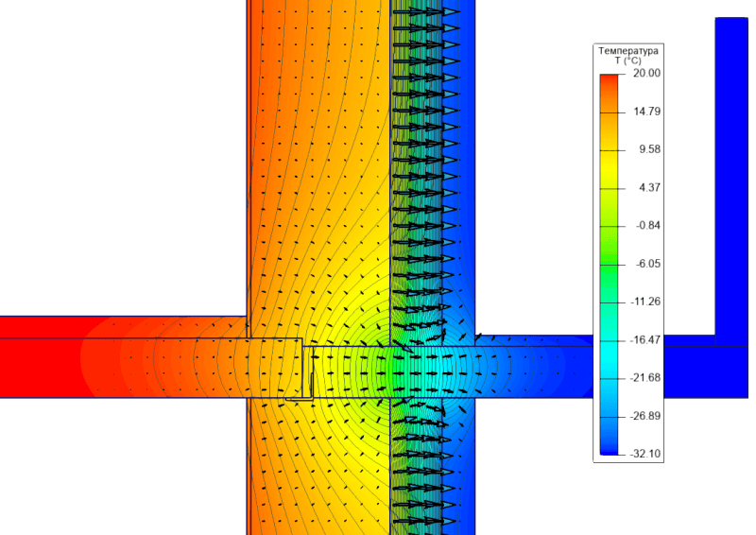Screen dimensions: 756x535
Task: Click the -26.89 legend value label
Action: point(647,416)
